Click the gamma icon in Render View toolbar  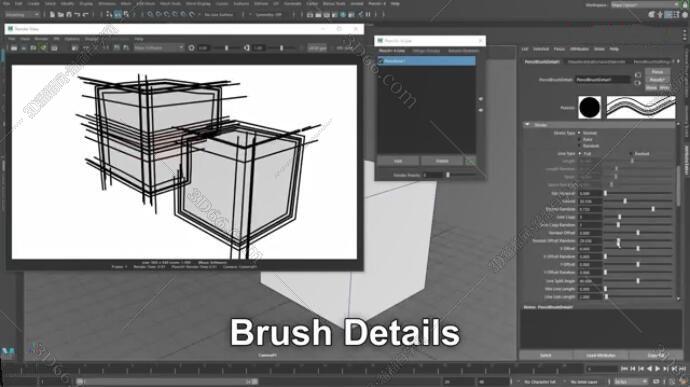click(x=246, y=48)
